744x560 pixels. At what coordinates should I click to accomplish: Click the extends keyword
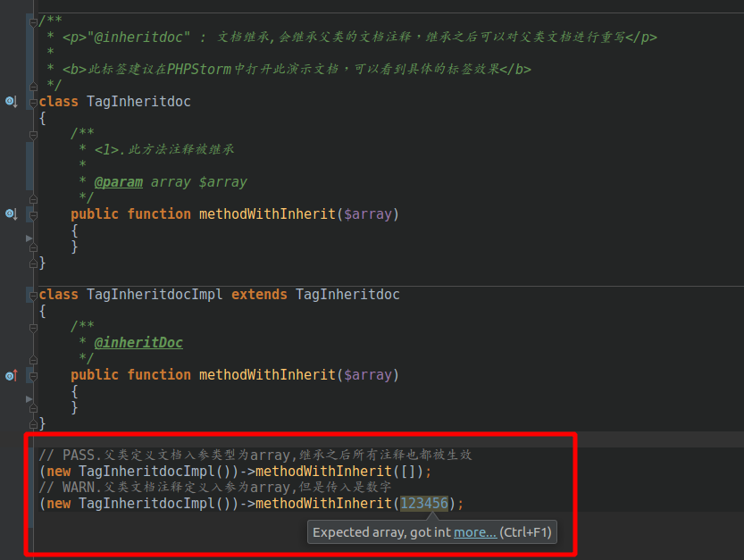pos(259,294)
